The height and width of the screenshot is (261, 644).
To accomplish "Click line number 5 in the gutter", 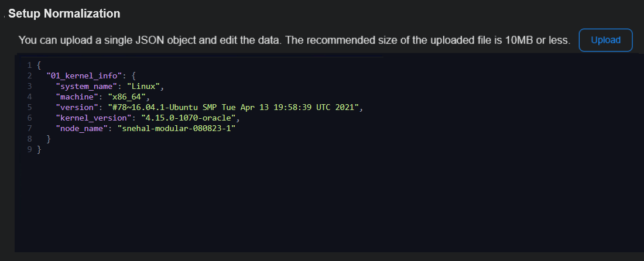I will pos(29,107).
